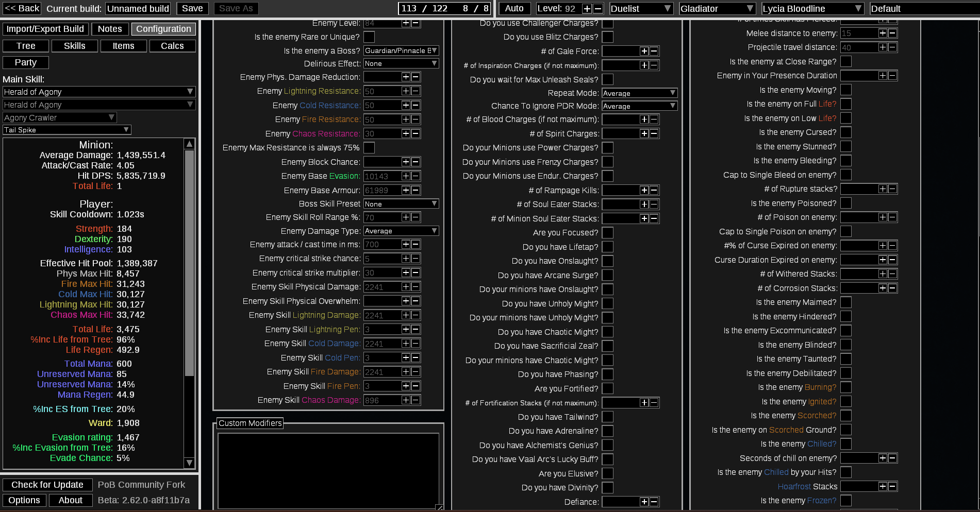The height and width of the screenshot is (512, 980).
Task: Increase # of Rupture stacks
Action: coord(883,189)
